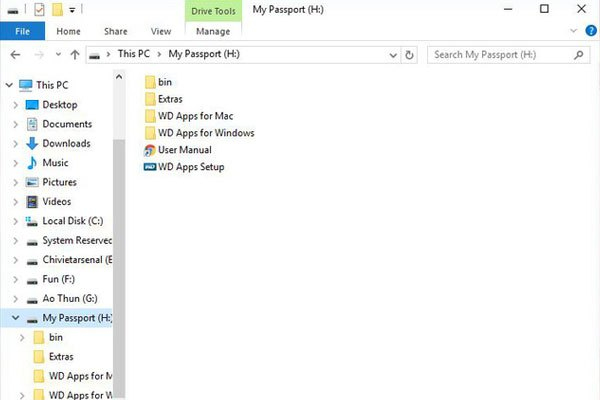Go back with the Back arrow
Image resolution: width=600 pixels, height=400 pixels.
15,55
